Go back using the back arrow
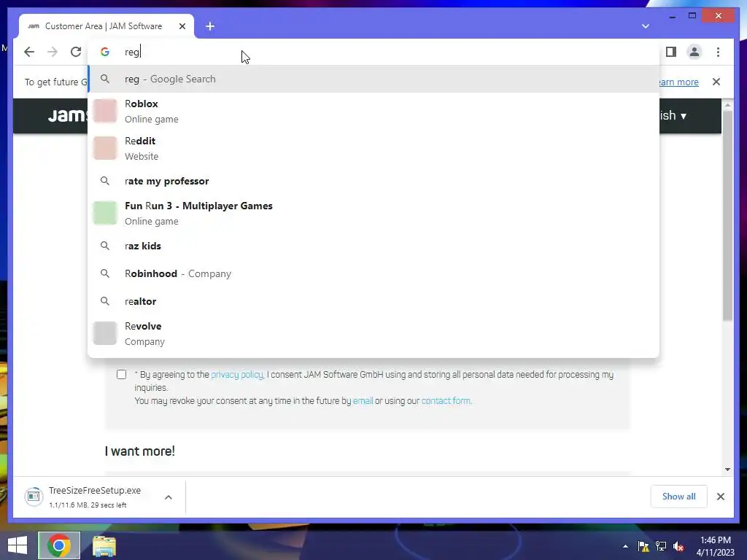The width and height of the screenshot is (747, 560). [x=29, y=52]
